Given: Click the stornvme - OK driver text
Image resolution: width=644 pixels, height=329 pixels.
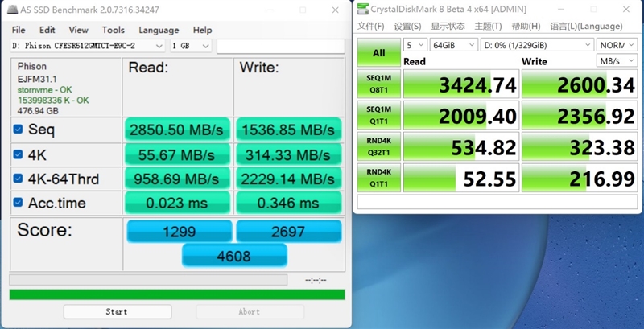Looking at the screenshot, I should 43,89.
